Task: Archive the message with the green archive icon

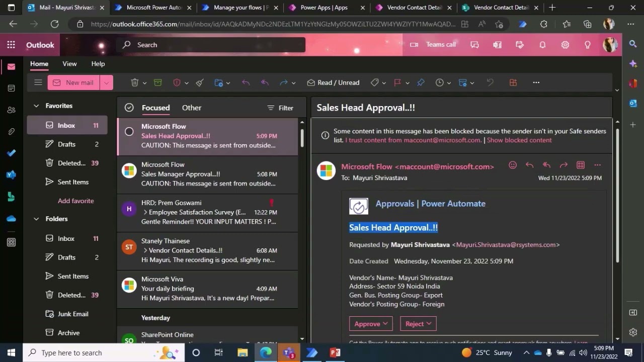Action: (x=158, y=82)
